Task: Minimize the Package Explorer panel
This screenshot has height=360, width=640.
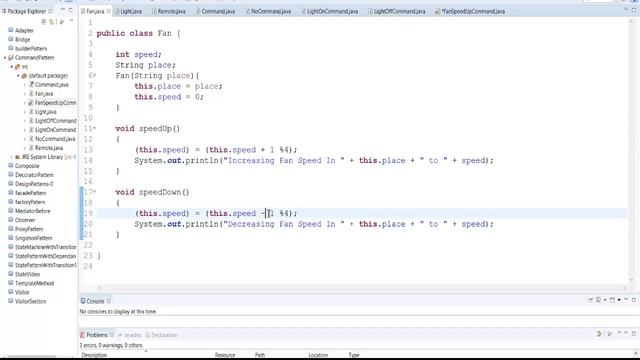Action: (x=63, y=10)
